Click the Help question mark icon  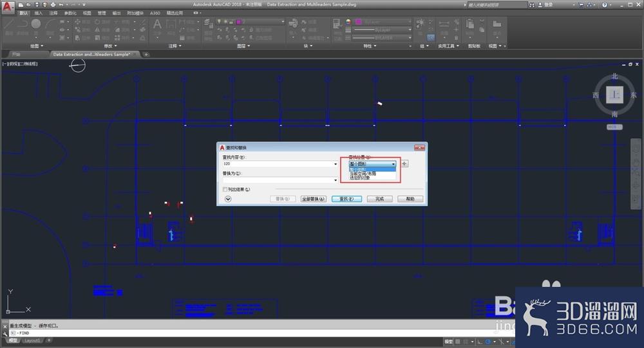tap(604, 5)
